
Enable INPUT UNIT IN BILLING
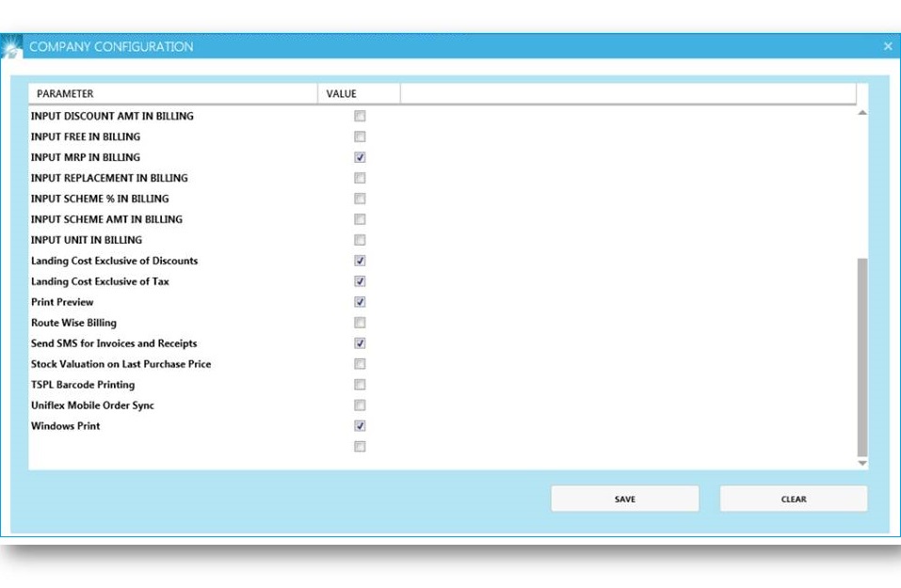(x=358, y=240)
